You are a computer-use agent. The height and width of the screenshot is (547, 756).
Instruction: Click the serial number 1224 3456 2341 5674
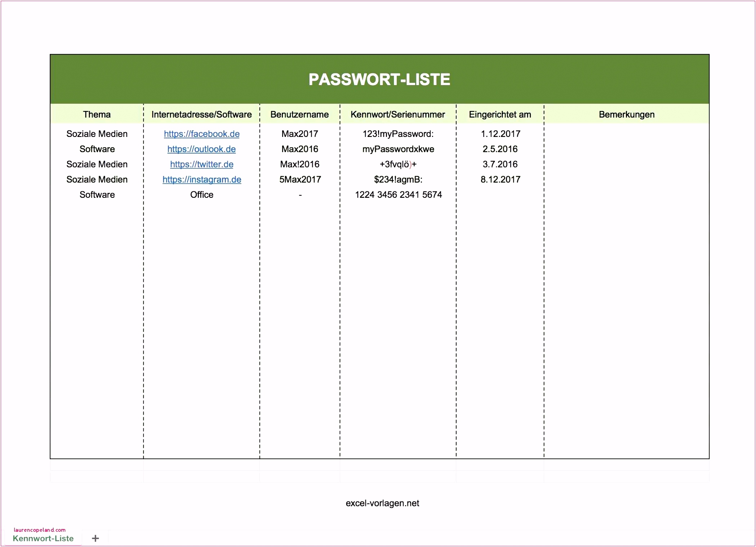(x=398, y=195)
